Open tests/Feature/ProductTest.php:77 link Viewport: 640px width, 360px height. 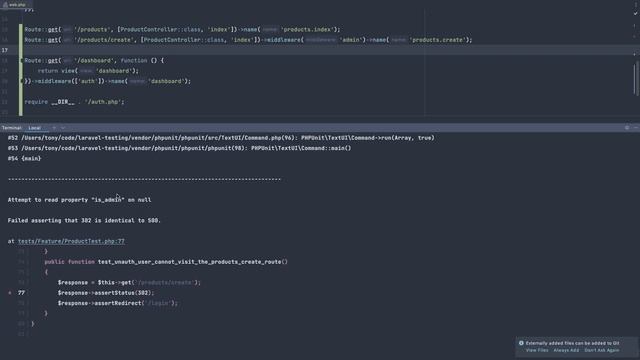pos(71,241)
